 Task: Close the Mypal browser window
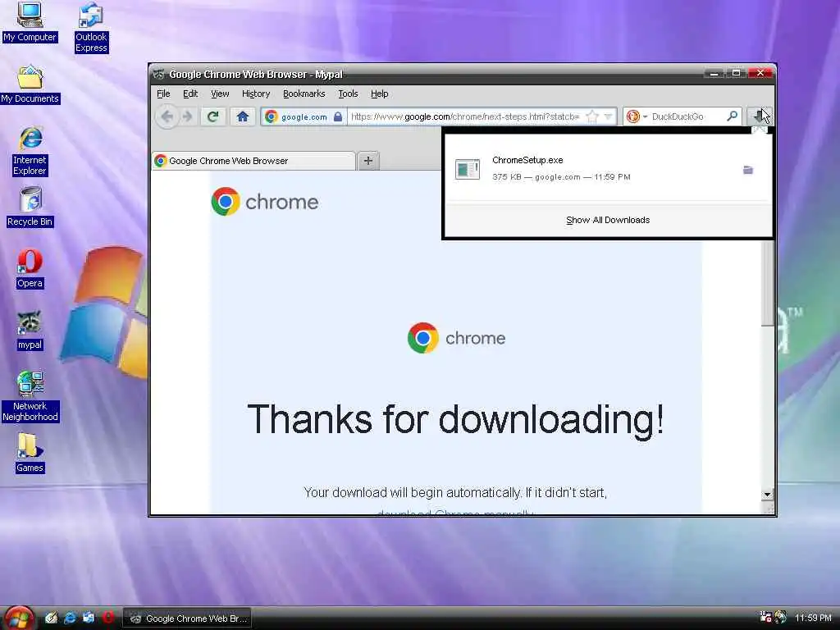pyautogui.click(x=760, y=73)
